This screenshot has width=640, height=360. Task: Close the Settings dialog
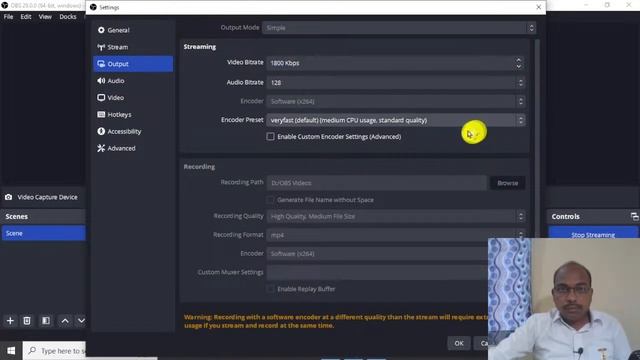pyautogui.click(x=538, y=7)
